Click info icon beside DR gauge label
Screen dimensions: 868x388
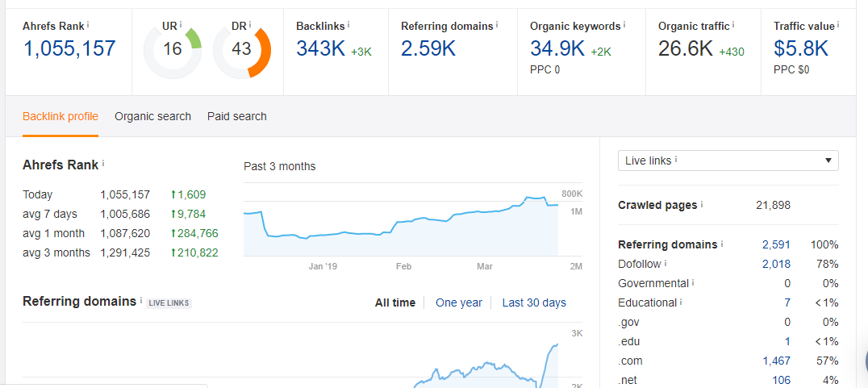pos(250,24)
